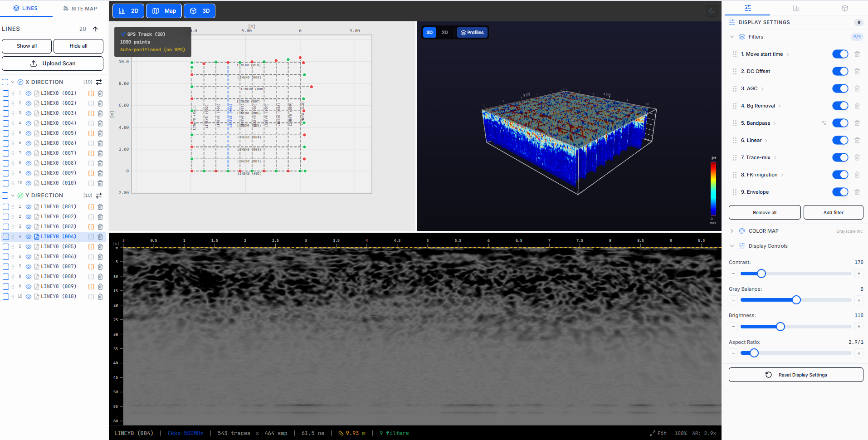Click bracket icon for LINEX0 (003)
This screenshot has height=440, width=868.
[91, 113]
